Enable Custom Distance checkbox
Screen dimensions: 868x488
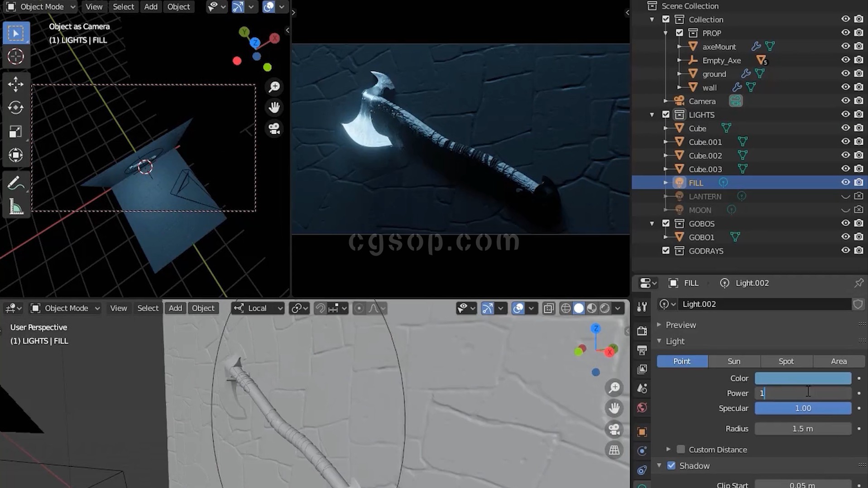(681, 449)
